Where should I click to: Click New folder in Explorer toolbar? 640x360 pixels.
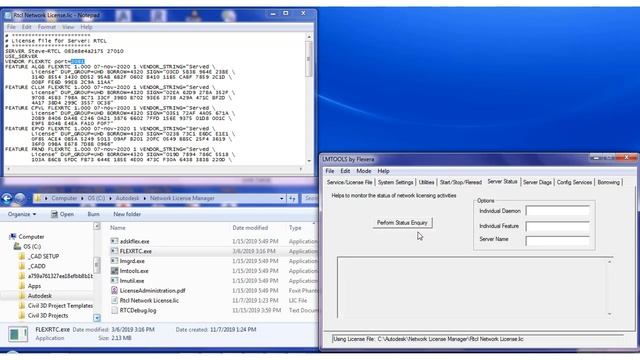[127, 214]
